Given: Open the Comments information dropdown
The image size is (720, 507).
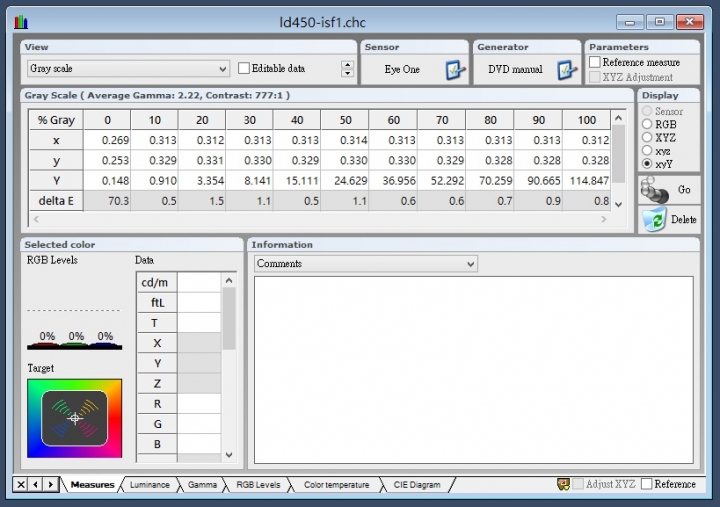Looking at the screenshot, I should click(366, 264).
